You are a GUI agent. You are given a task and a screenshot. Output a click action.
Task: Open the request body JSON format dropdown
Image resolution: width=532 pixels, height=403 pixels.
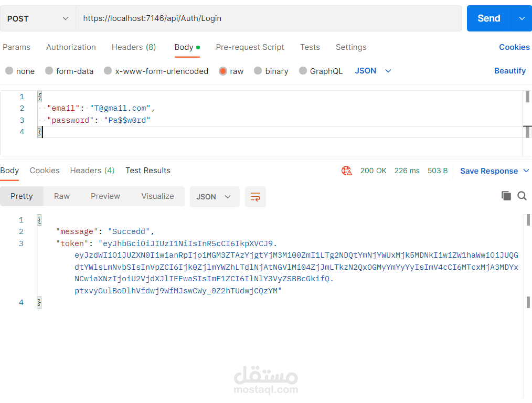tap(373, 71)
